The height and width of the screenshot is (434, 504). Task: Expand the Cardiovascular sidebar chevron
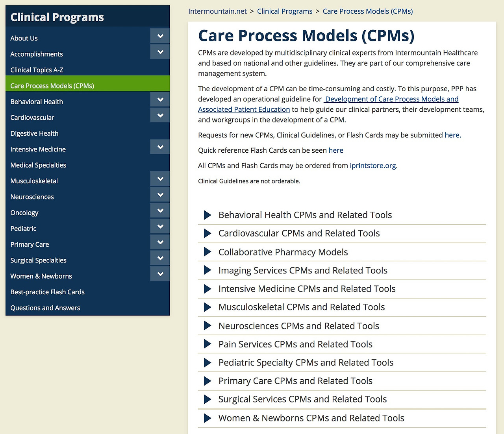160,115
